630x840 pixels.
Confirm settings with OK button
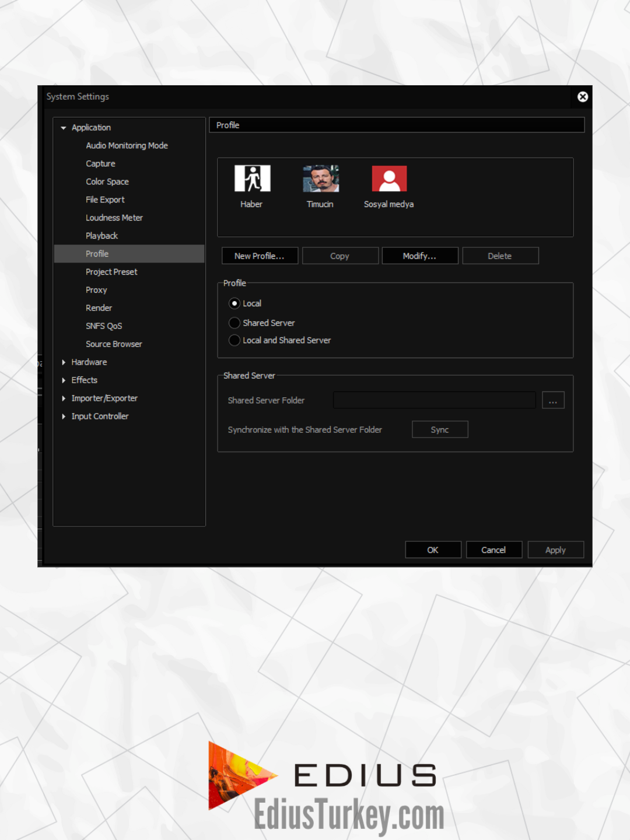433,550
